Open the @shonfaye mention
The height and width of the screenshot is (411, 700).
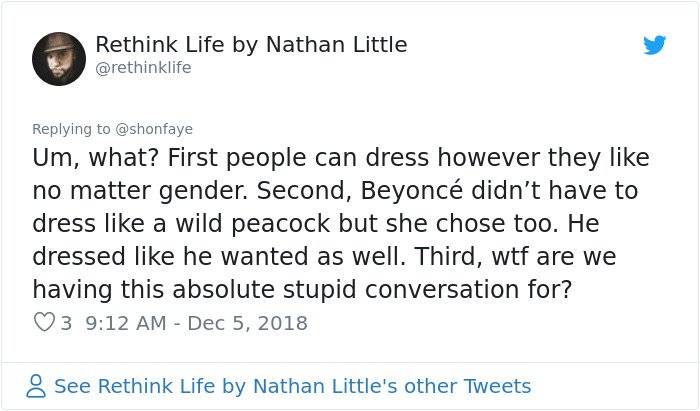tap(154, 129)
